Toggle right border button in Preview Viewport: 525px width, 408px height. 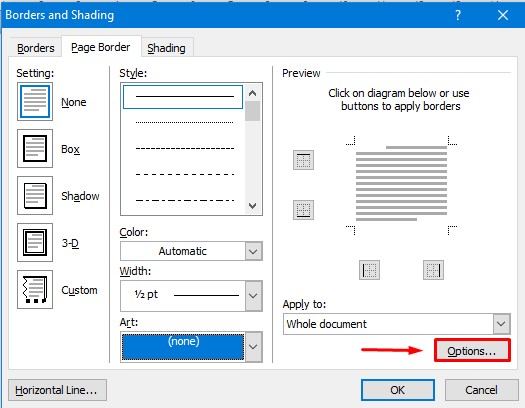tap(433, 270)
